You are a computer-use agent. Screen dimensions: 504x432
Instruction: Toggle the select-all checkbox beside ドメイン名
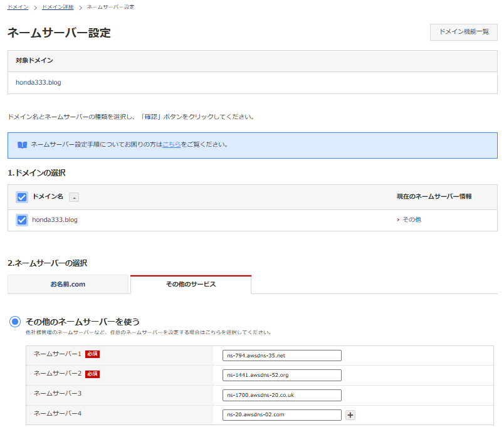click(22, 197)
